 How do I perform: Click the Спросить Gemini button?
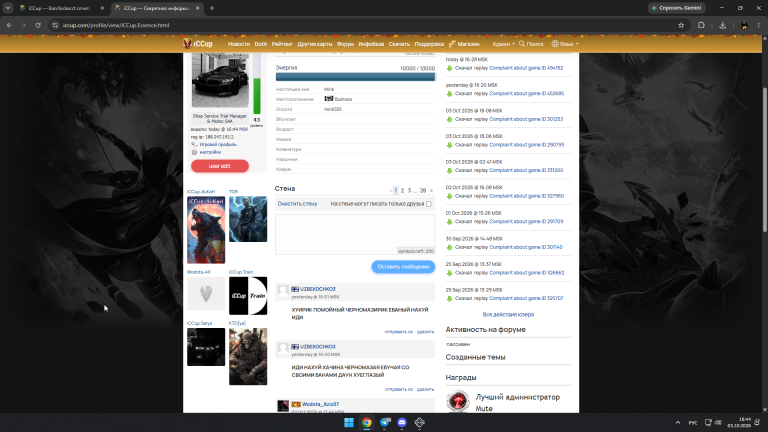point(676,8)
